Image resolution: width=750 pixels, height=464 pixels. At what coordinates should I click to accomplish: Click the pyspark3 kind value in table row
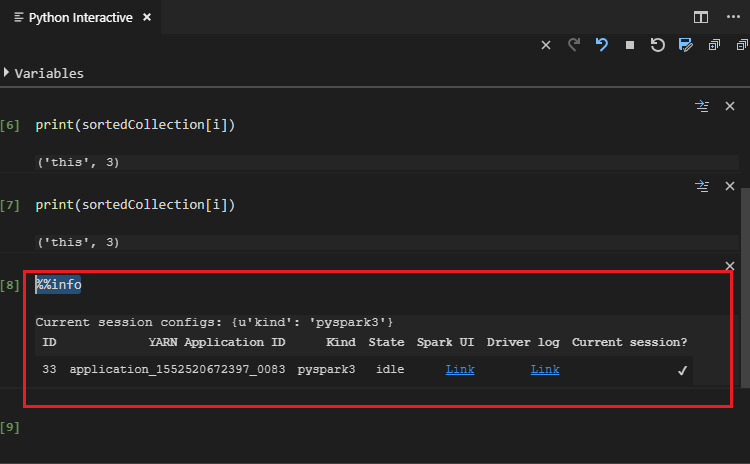(x=326, y=369)
